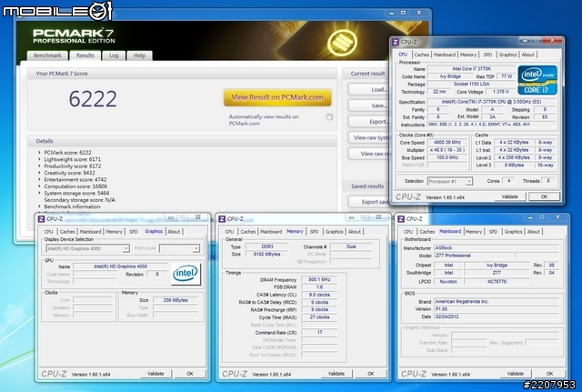
Task: Click OK in the Mainboard CPU-Z window
Action: [x=549, y=374]
